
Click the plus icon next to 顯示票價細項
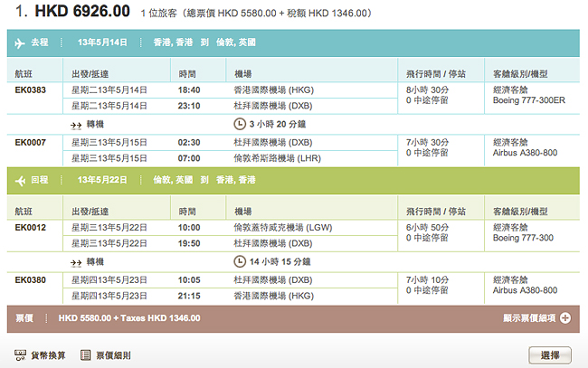pos(565,318)
